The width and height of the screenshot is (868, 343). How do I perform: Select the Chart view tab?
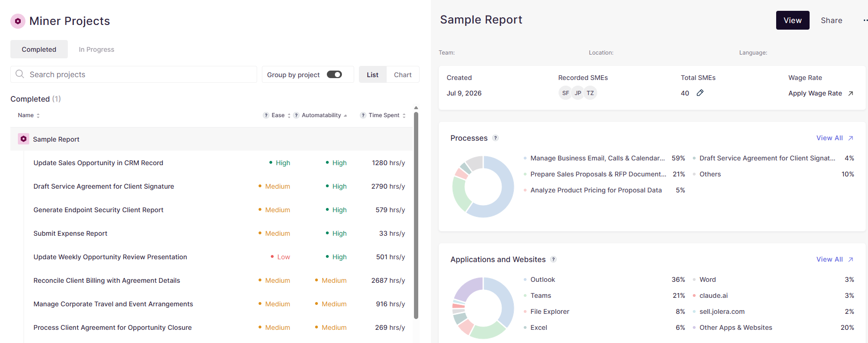pyautogui.click(x=403, y=74)
